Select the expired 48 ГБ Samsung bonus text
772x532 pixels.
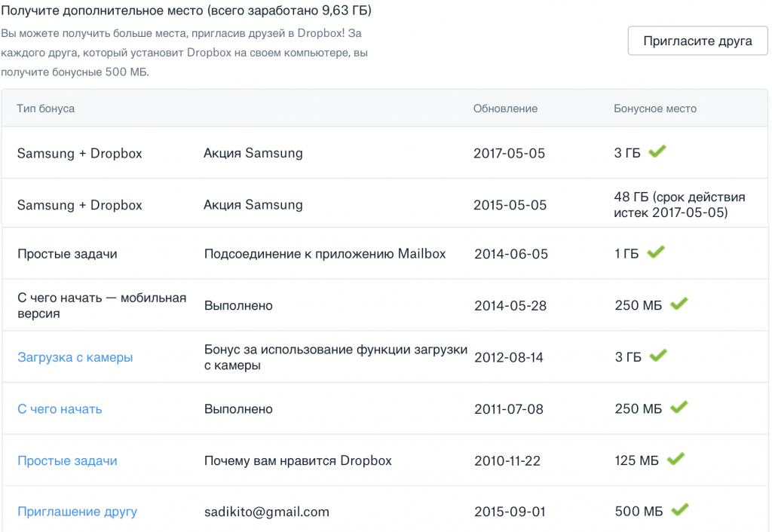[679, 205]
